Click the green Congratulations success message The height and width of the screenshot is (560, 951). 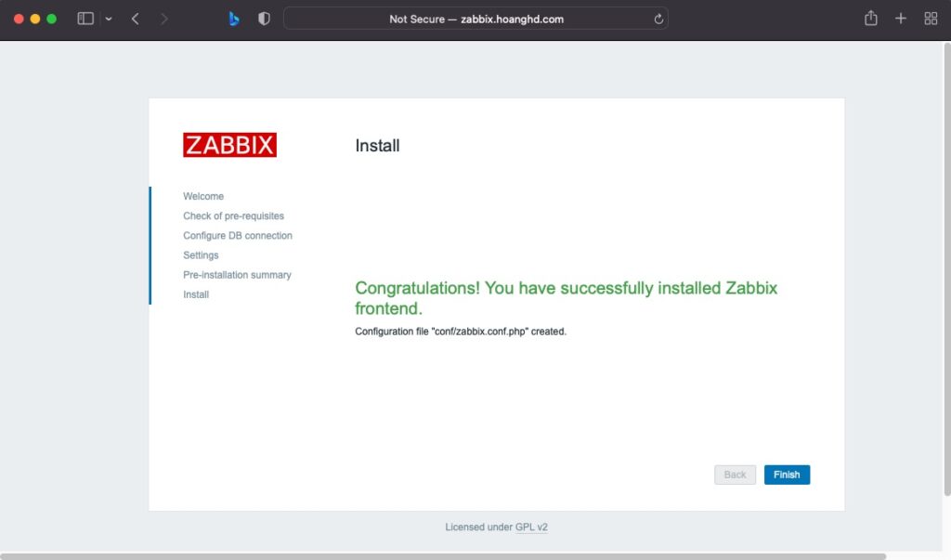pos(566,298)
